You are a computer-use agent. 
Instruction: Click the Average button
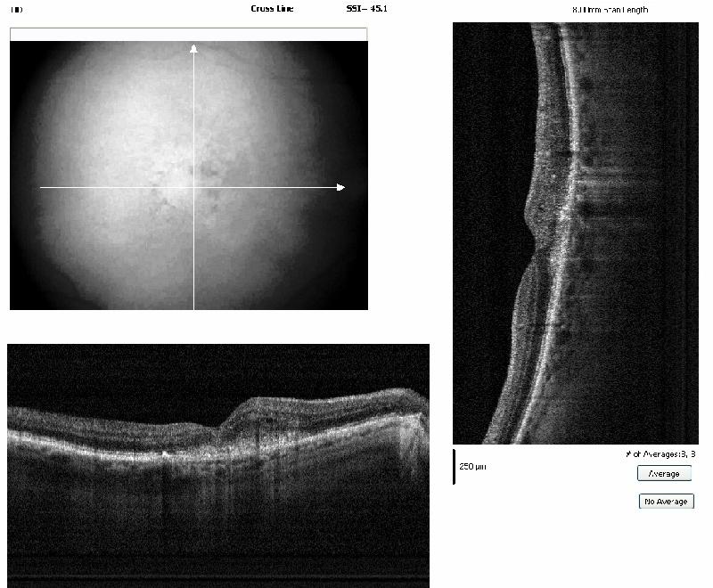click(664, 474)
